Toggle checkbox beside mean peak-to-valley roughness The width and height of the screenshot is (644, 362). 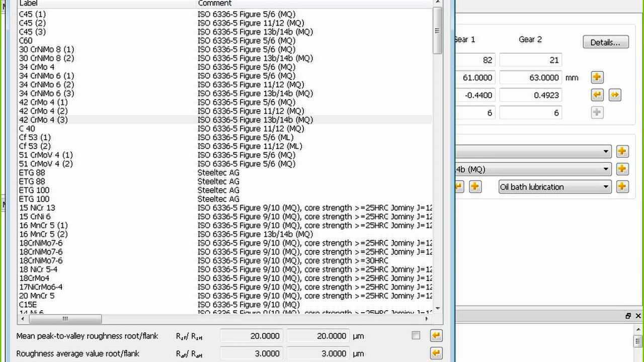click(416, 335)
